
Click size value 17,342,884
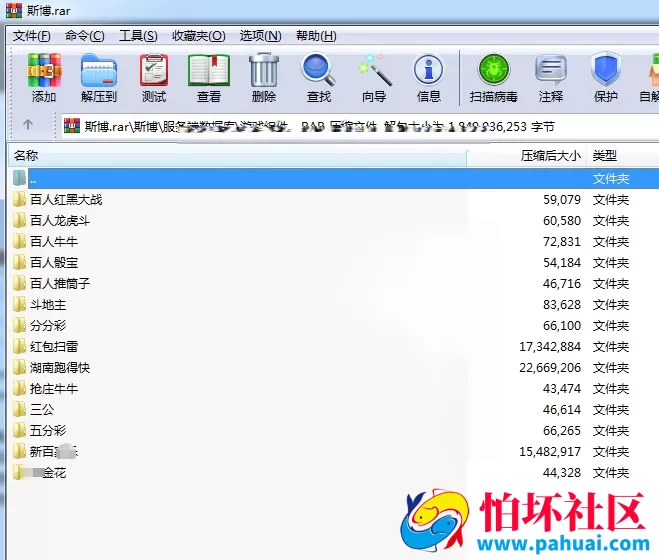pyautogui.click(x=550, y=346)
